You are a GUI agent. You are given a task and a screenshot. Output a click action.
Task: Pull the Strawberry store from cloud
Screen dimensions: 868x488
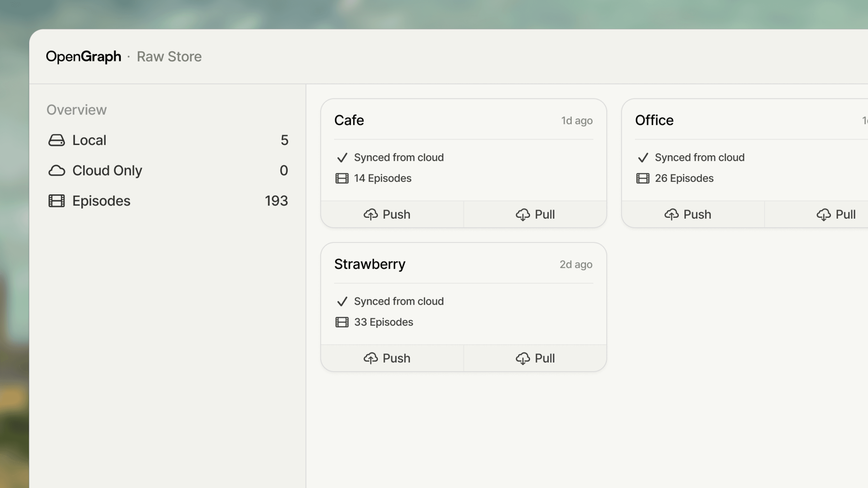pos(535,358)
